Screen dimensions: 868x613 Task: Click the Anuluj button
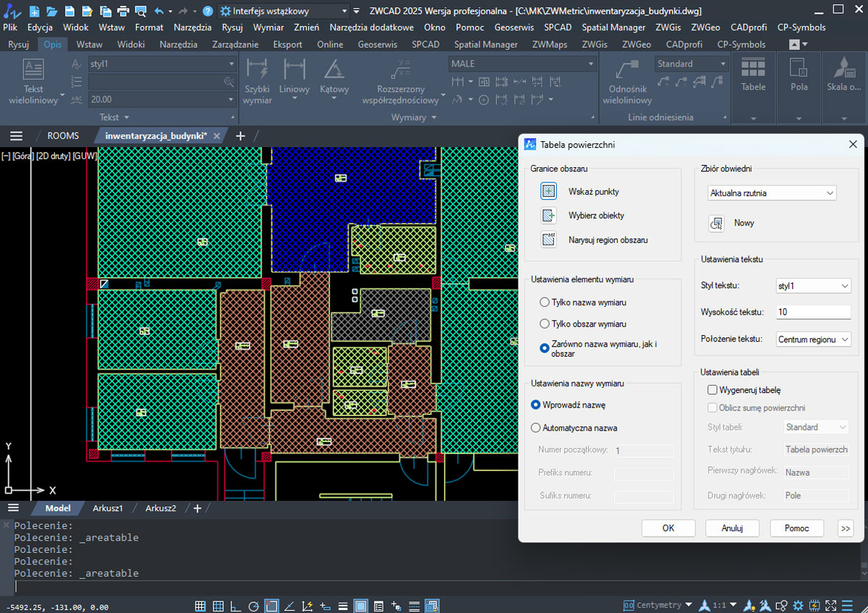[732, 528]
